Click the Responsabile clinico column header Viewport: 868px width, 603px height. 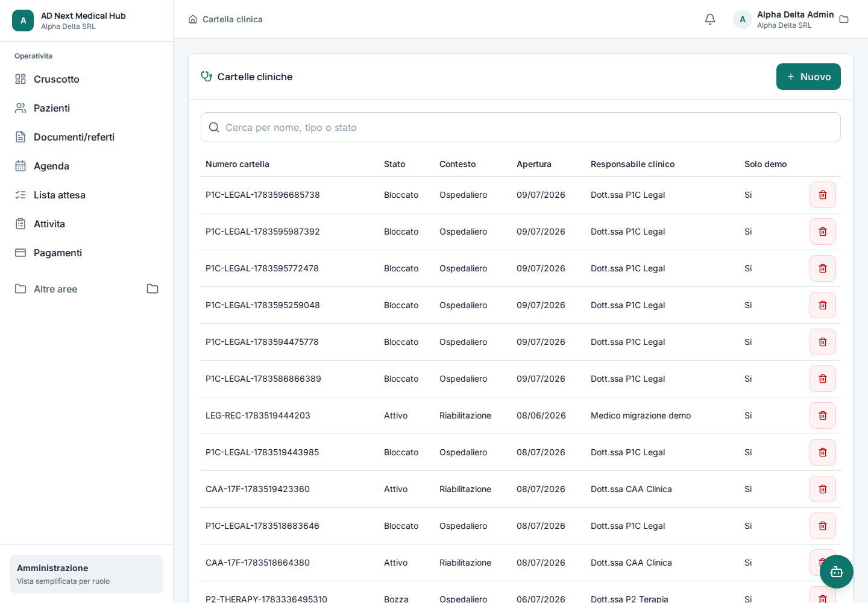632,164
